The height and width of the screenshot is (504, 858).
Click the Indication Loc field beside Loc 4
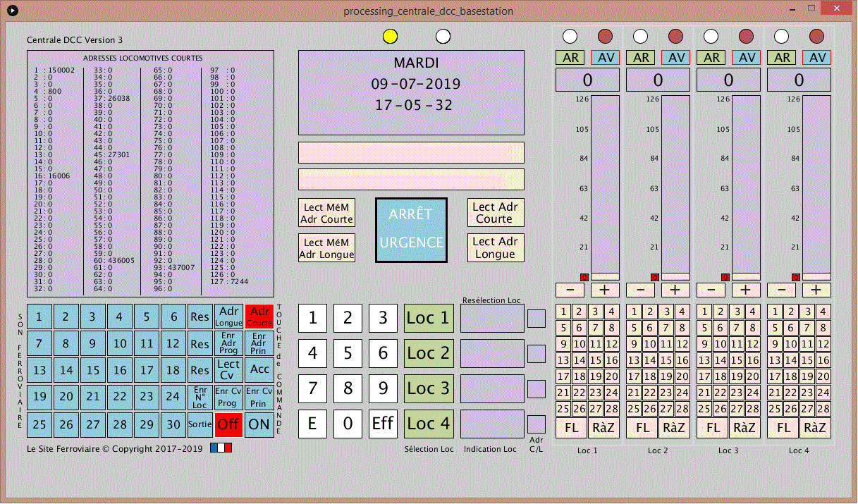tap(492, 424)
